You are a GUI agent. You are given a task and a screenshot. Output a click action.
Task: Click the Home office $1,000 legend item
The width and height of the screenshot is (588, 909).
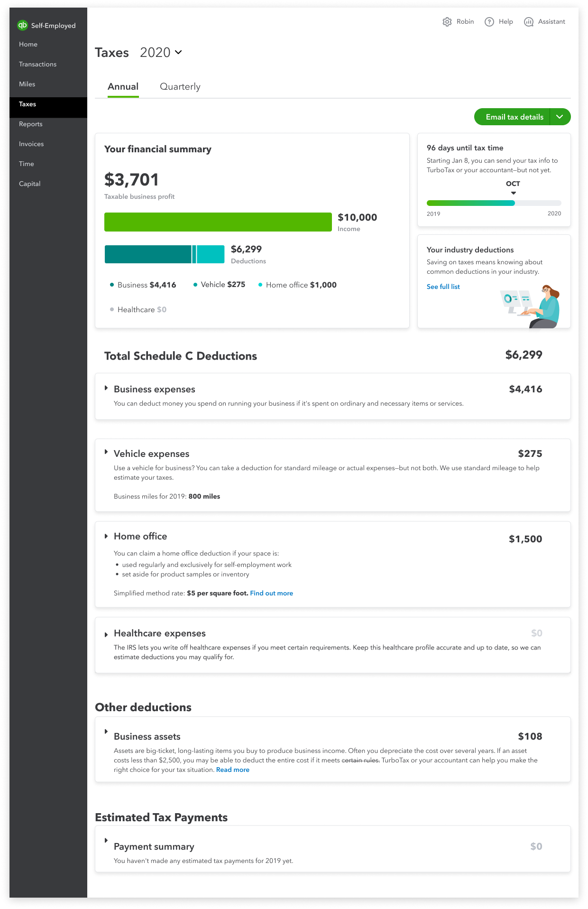click(x=297, y=285)
